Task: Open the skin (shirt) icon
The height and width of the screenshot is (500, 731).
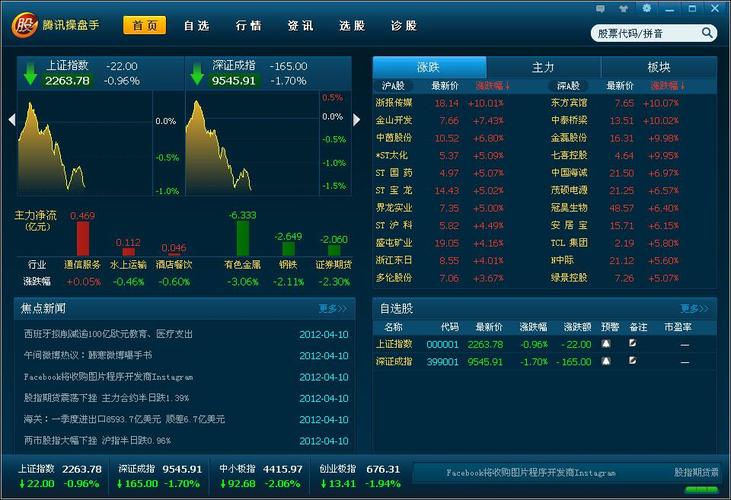Action: 622,8
